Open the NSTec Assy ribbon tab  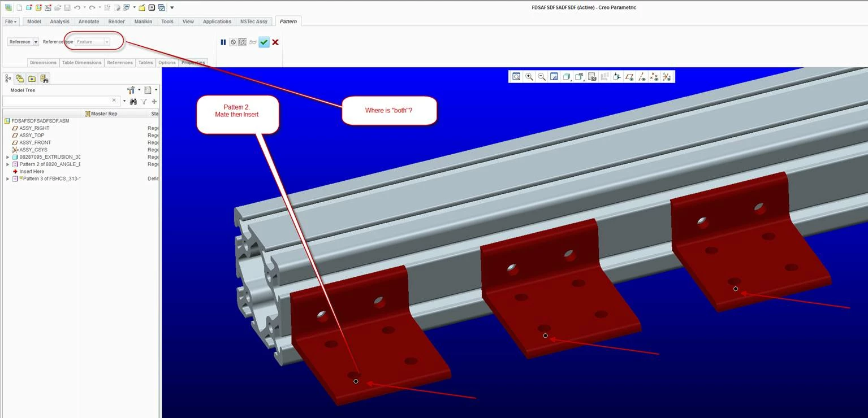point(254,21)
